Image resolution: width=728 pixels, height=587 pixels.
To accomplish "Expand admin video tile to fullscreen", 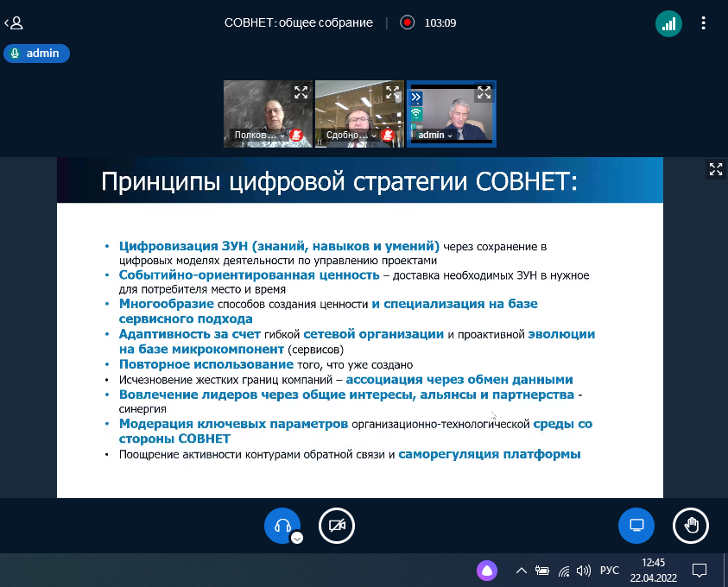I will (484, 92).
